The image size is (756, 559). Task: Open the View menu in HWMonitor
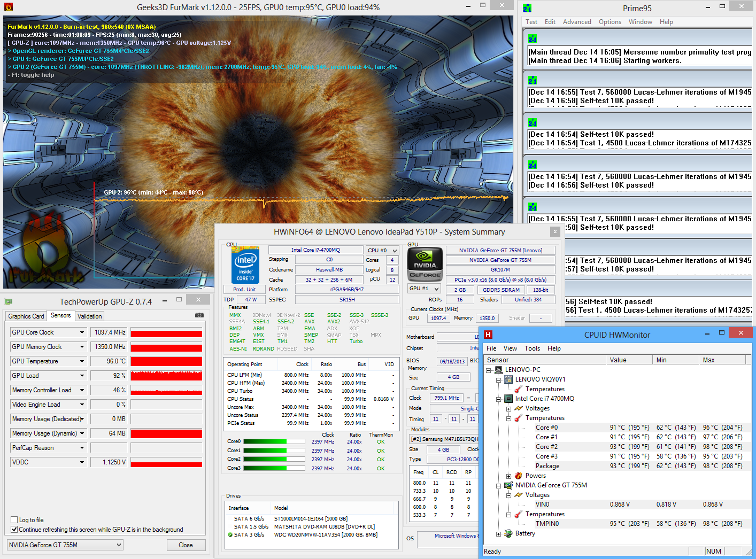point(510,348)
